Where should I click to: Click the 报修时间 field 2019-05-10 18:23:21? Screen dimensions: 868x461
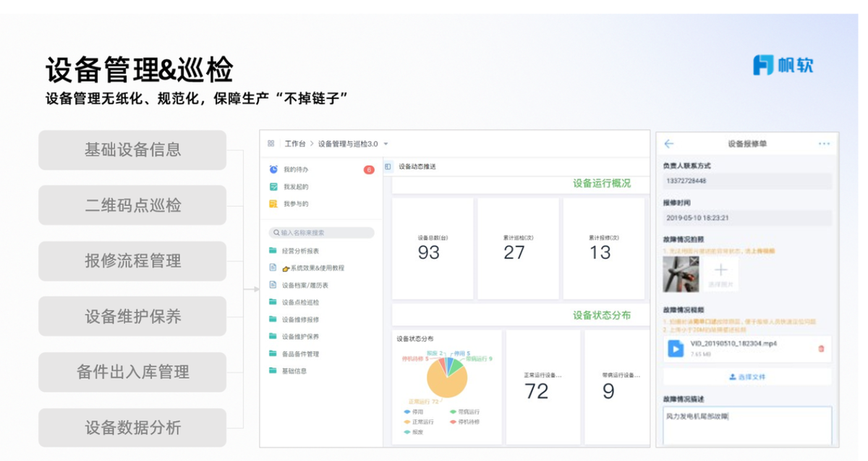747,218
